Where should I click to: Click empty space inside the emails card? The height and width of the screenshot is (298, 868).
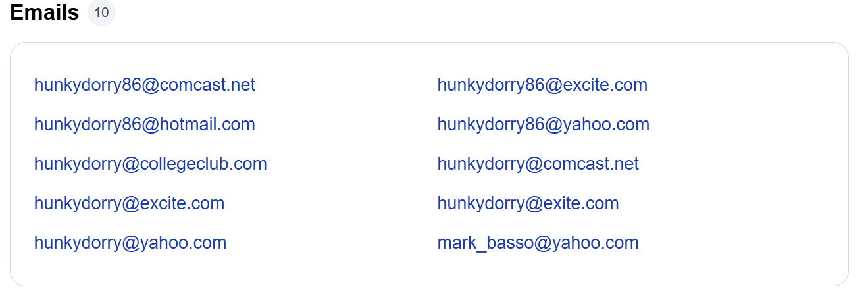pos(744,164)
